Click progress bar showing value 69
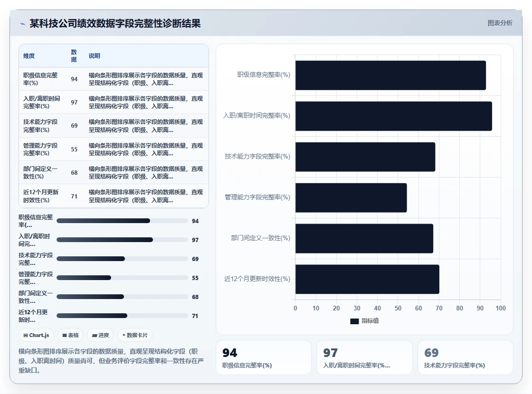The image size is (532, 394). [122, 259]
